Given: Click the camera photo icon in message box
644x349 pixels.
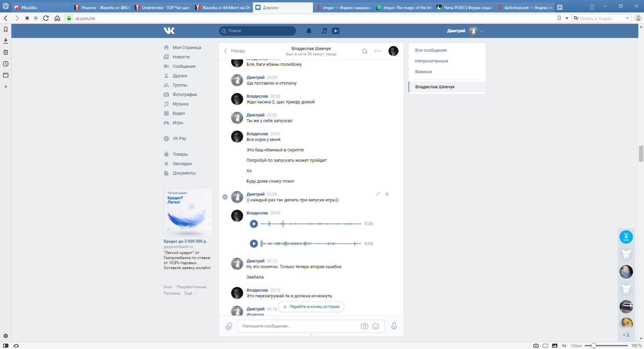Looking at the screenshot, I should coord(364,326).
